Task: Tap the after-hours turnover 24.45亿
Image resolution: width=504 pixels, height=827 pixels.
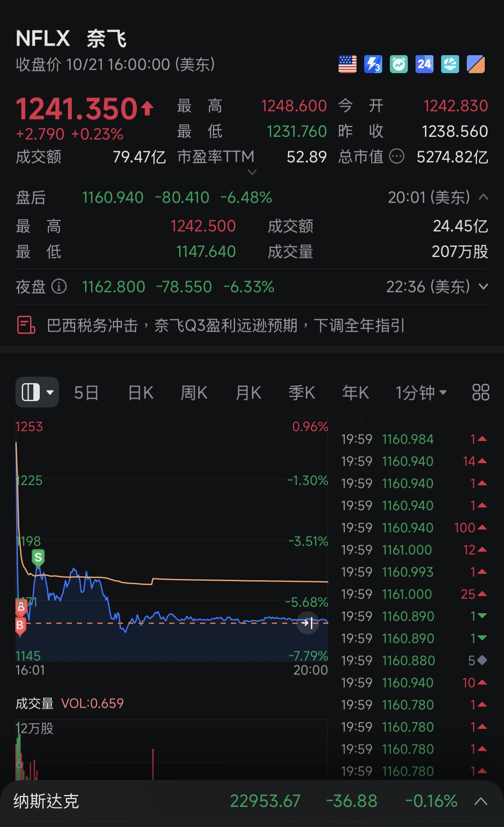Action: coord(460,226)
